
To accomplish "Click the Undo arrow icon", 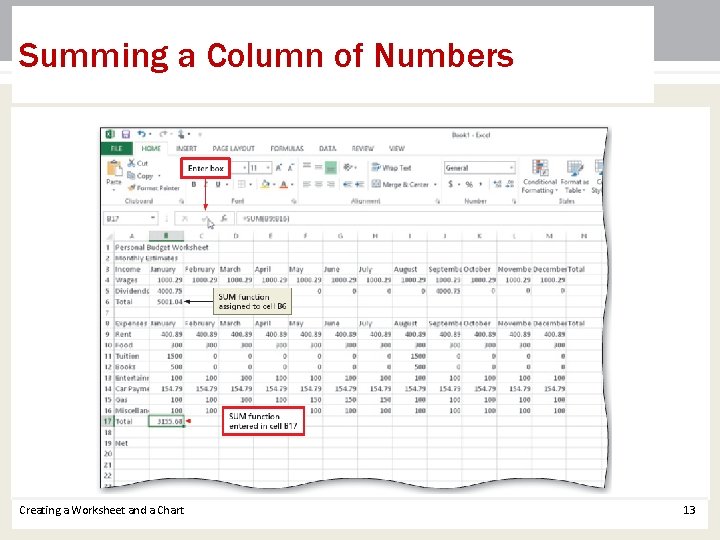I will click(141, 134).
